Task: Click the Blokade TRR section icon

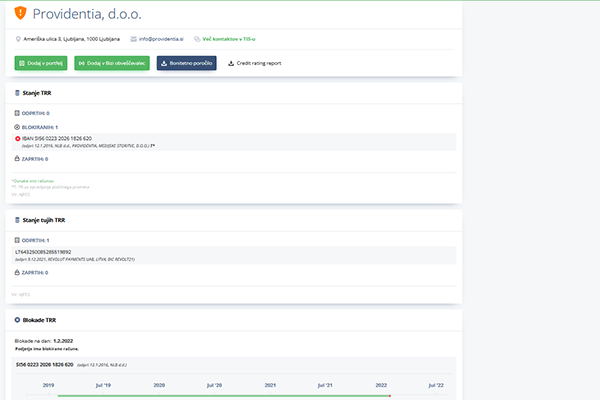Action: tap(17, 319)
